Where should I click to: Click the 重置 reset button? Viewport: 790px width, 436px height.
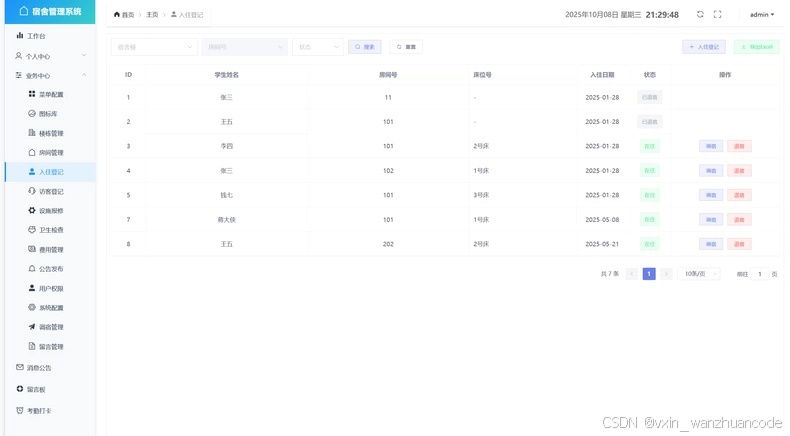coord(406,47)
